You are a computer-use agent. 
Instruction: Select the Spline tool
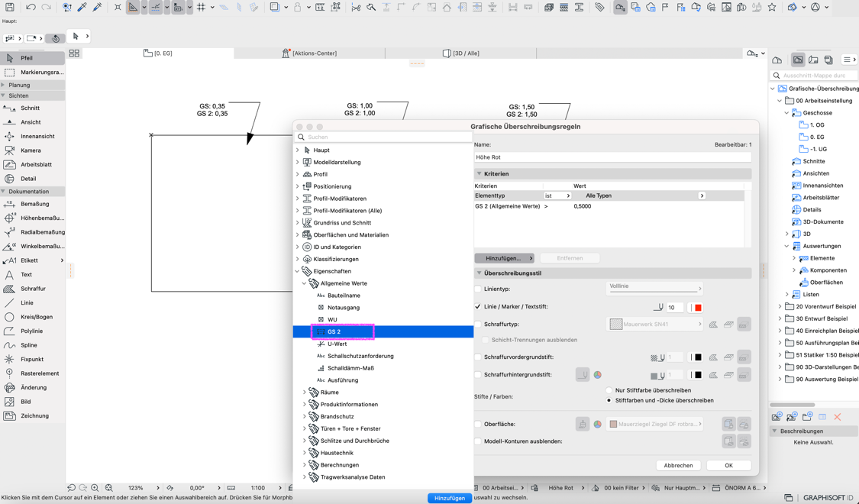coord(32,345)
